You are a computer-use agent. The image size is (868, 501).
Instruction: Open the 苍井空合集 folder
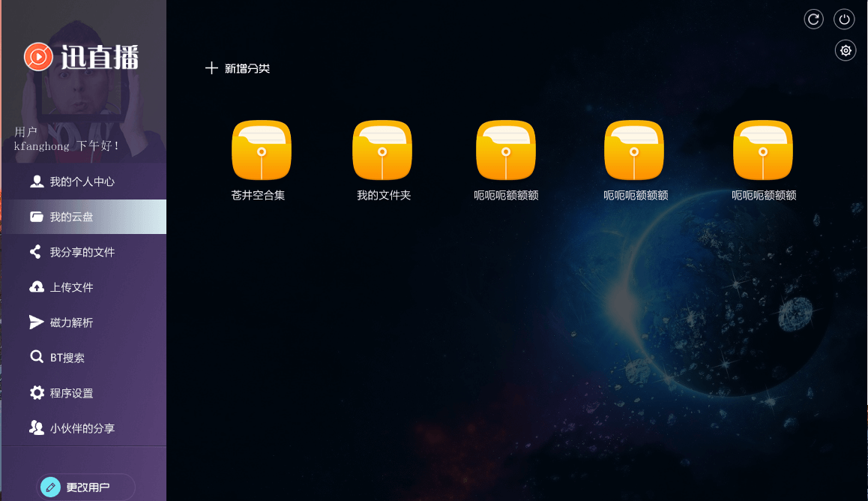(x=261, y=150)
